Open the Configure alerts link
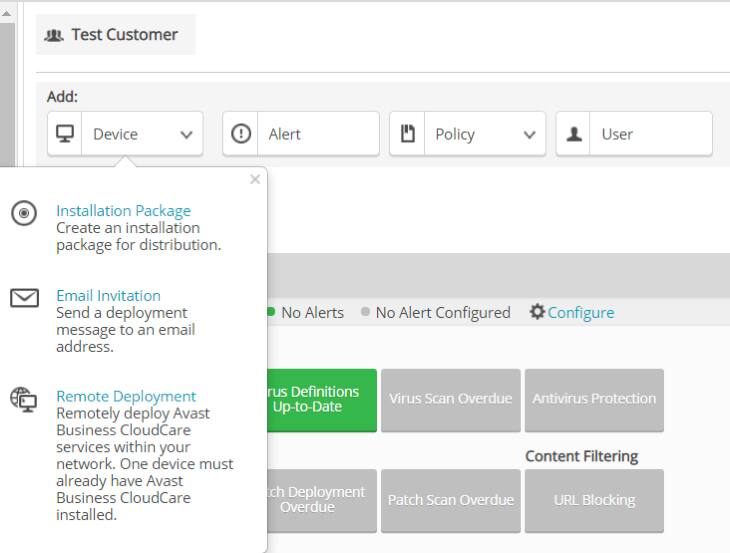Screen dimensions: 730x553 [580, 313]
